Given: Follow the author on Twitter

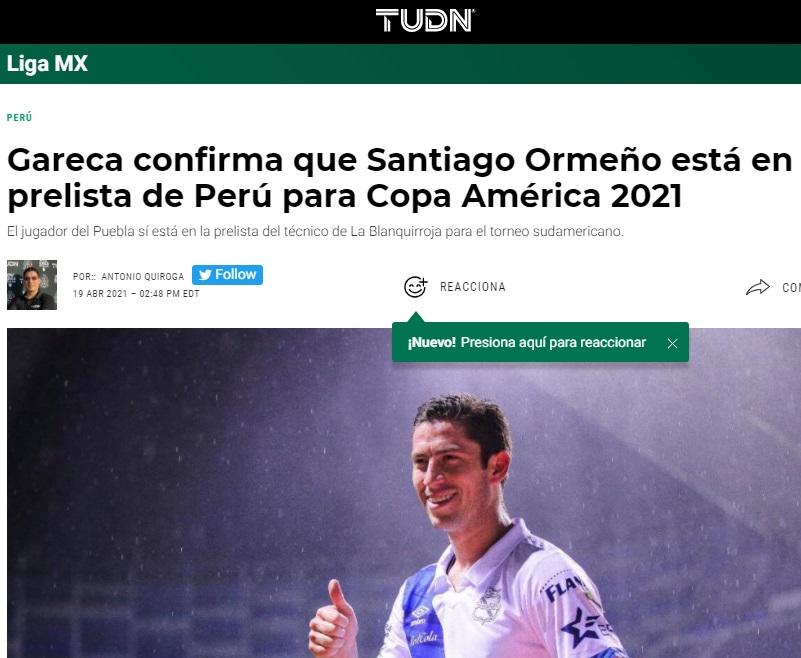Looking at the screenshot, I should (x=227, y=275).
